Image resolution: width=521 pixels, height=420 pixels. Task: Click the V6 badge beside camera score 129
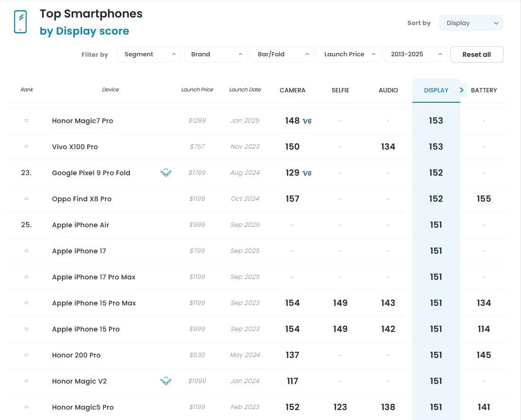(307, 173)
